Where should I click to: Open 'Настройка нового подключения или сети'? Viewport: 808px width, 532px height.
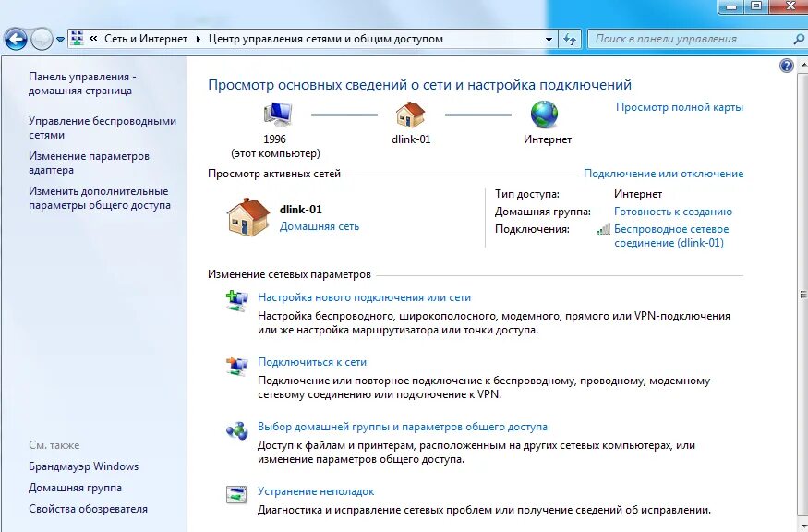tap(365, 297)
